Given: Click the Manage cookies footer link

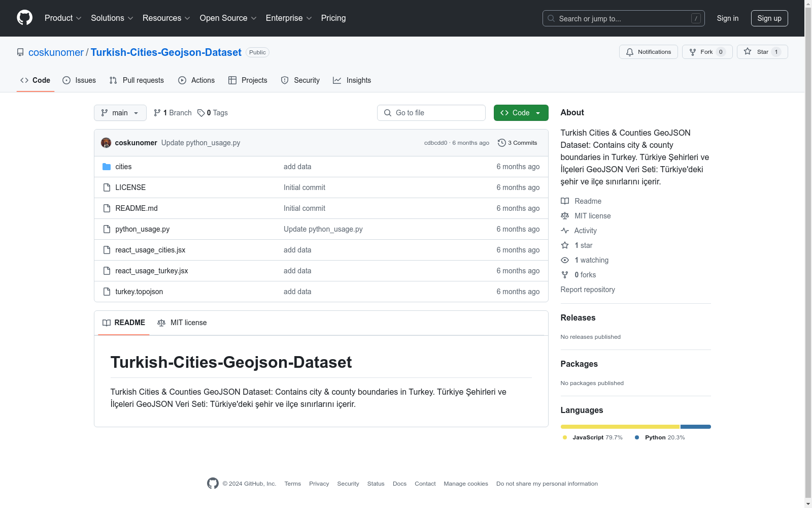Looking at the screenshot, I should click(466, 484).
